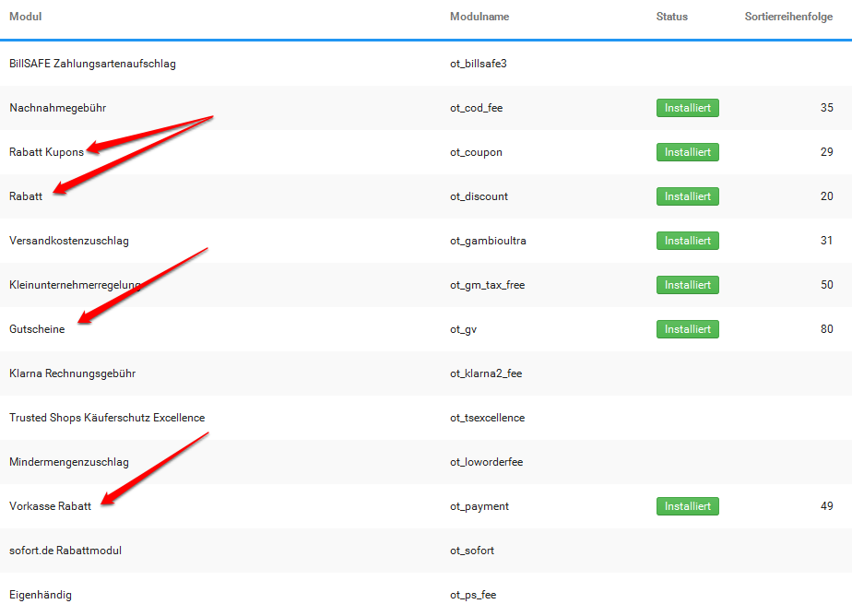852x616 pixels.
Task: Open the Versandkostenzuschlag module
Action: point(69,241)
